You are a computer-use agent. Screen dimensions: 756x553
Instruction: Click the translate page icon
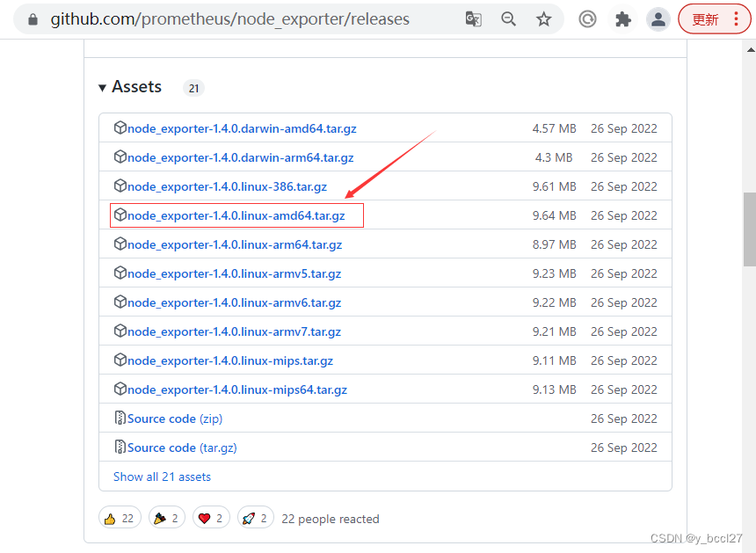473,19
